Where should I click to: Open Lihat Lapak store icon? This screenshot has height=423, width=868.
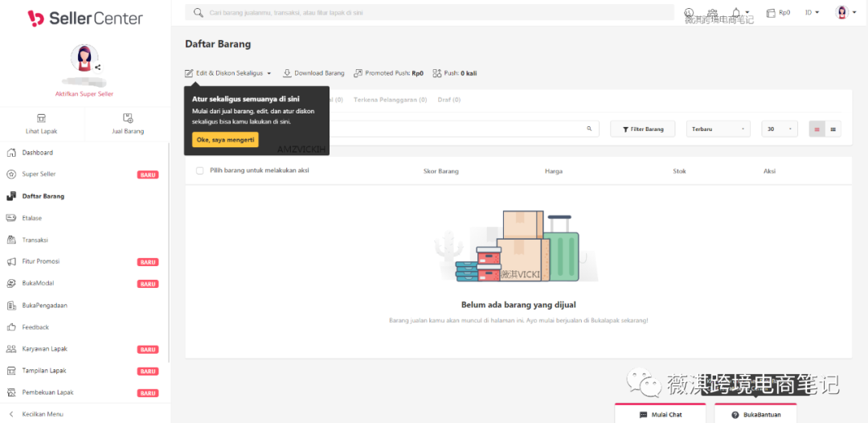click(42, 118)
